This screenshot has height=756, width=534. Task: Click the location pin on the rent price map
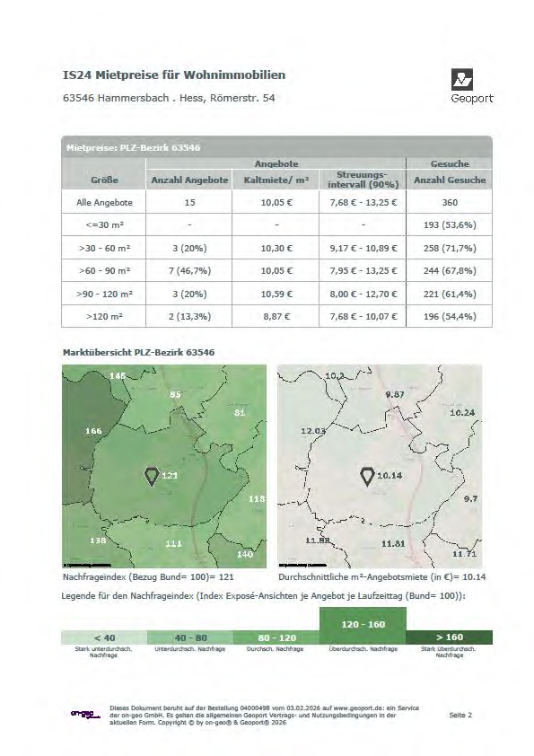(x=368, y=477)
